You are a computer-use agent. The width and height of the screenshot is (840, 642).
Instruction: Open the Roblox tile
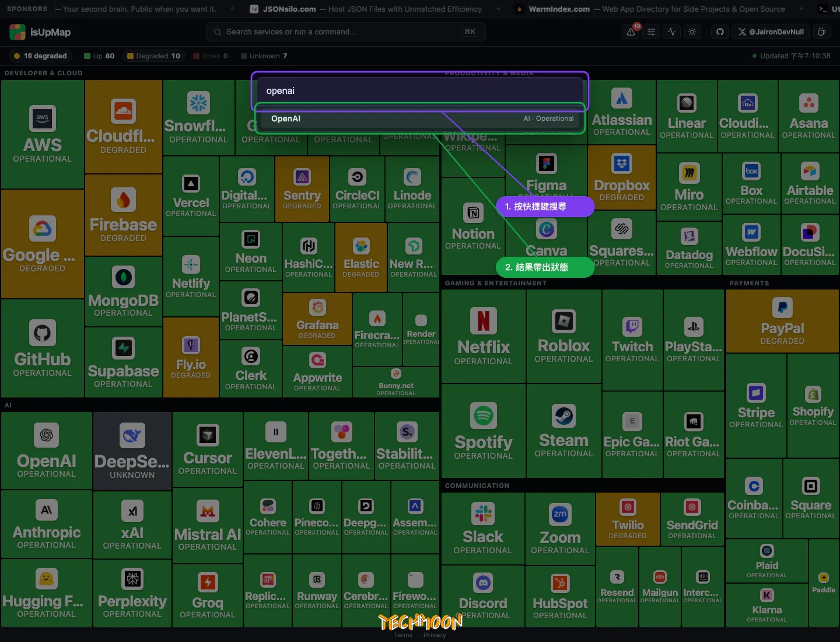pyautogui.click(x=563, y=336)
